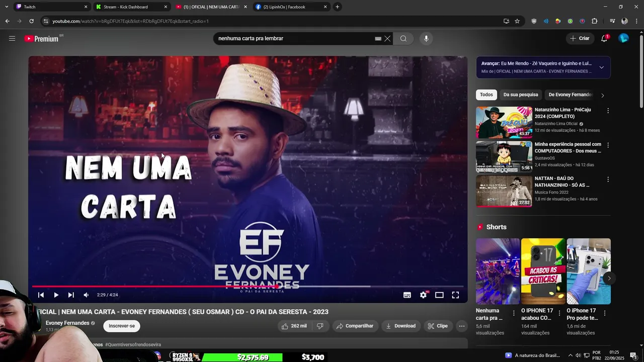Open hashtag #Quemtiversofrendosevira

[x=133, y=344]
